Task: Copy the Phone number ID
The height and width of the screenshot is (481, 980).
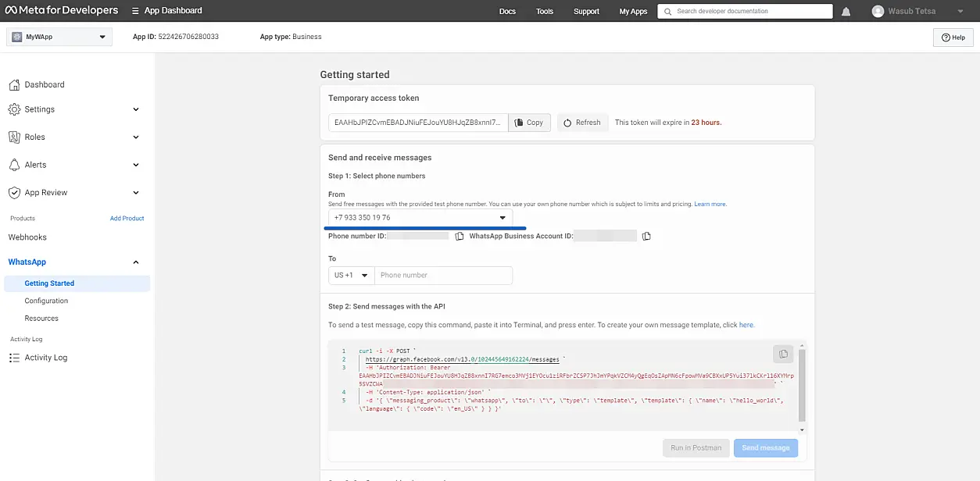Action: (460, 236)
